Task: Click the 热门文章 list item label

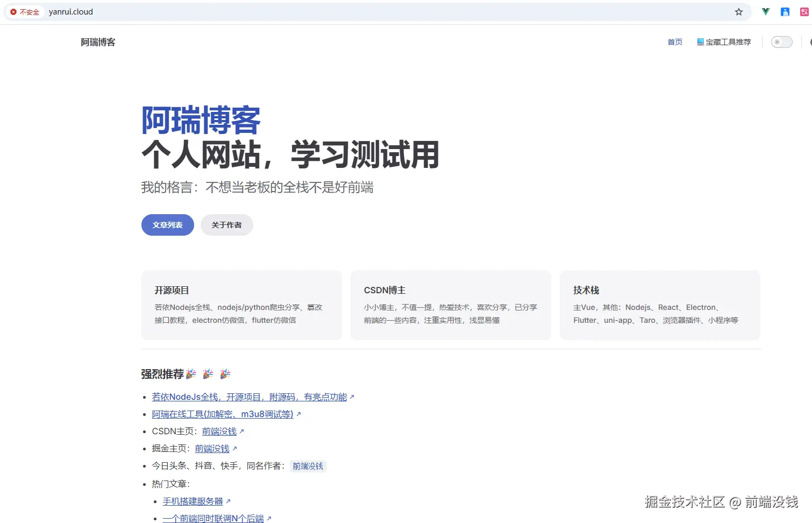Action: [x=170, y=484]
